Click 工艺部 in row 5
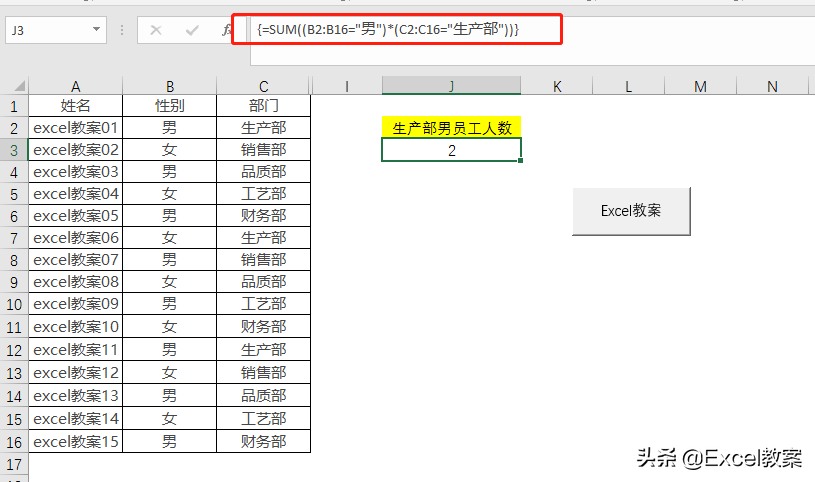Image resolution: width=815 pixels, height=482 pixels. click(x=264, y=193)
